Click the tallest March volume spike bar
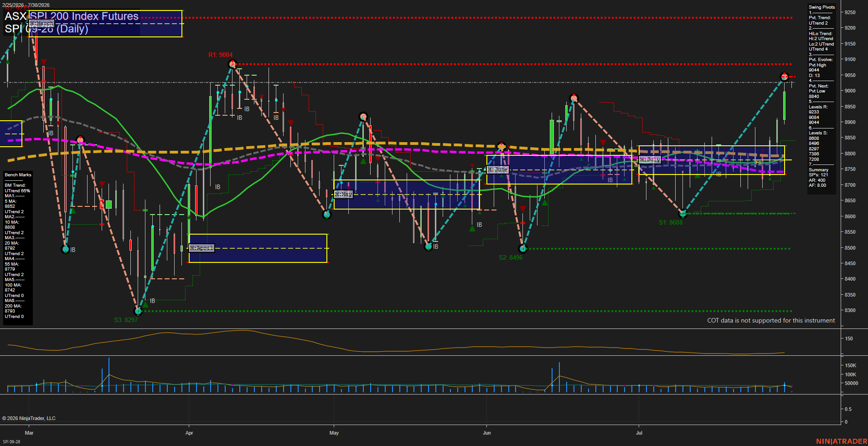This screenshot has width=868, height=446. pyautogui.click(x=109, y=375)
